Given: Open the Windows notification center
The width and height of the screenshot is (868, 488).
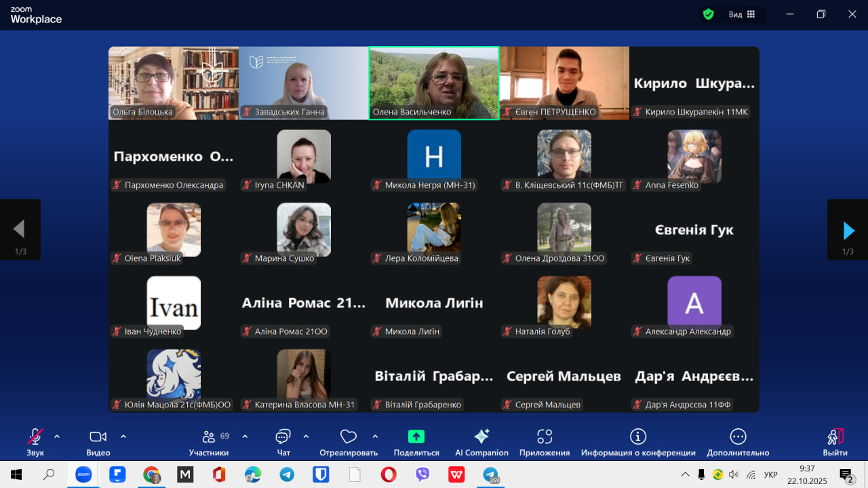Looking at the screenshot, I should point(846,474).
